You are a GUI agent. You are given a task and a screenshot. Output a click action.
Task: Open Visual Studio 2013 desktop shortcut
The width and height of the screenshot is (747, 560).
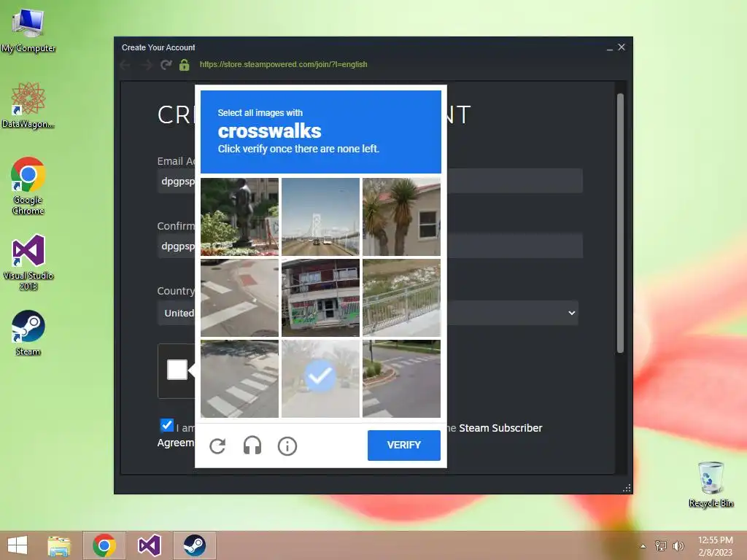tap(28, 262)
